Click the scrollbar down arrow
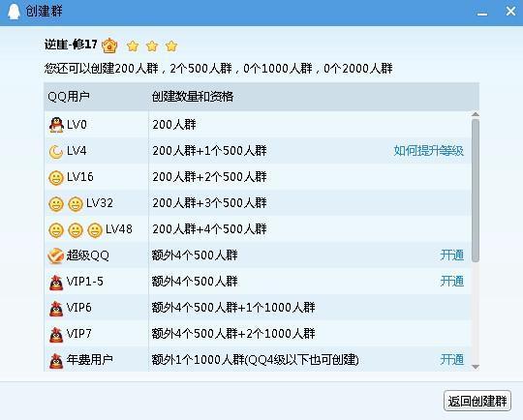Screen dimensions: 523x420 click(x=476, y=367)
